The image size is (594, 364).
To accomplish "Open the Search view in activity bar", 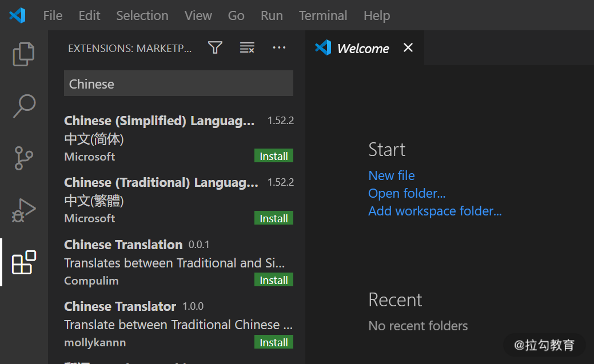I will [24, 106].
